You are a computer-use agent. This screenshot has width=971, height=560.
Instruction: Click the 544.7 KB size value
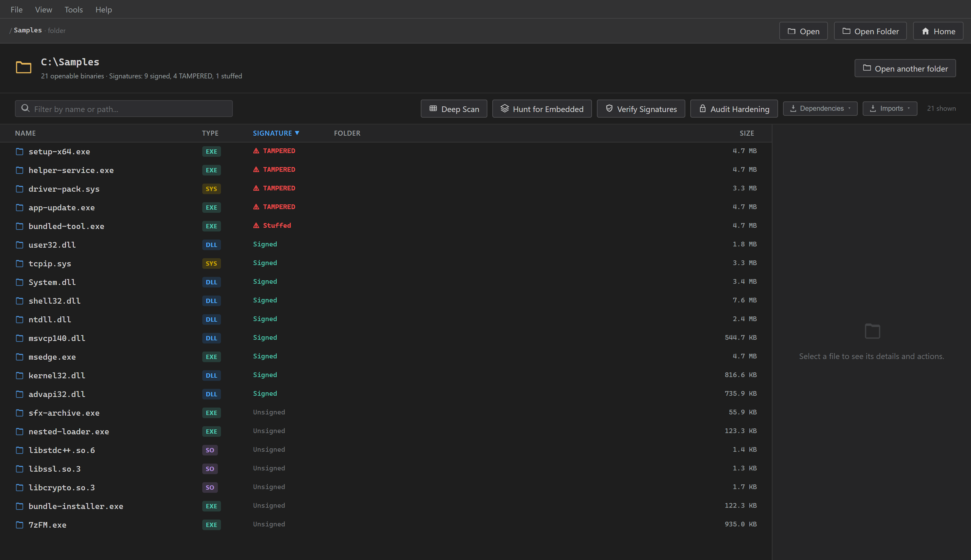(741, 337)
